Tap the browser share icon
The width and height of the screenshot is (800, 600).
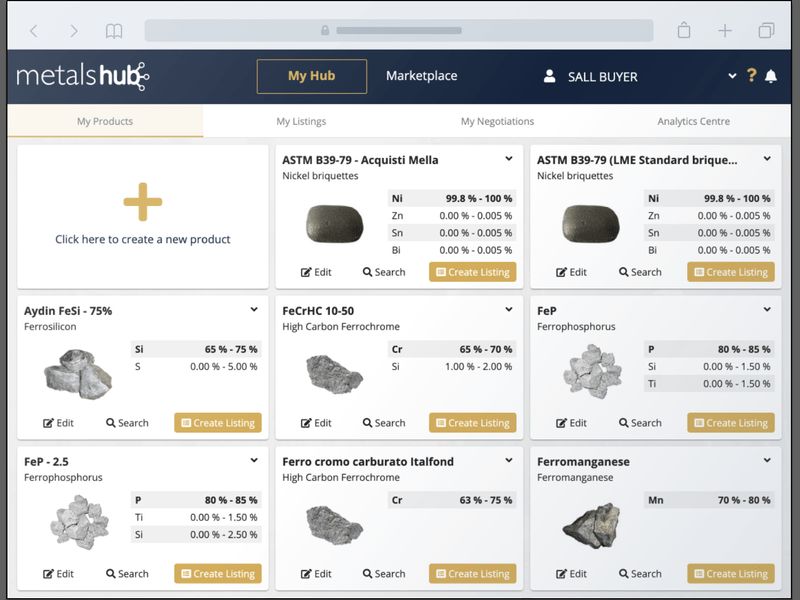(684, 30)
